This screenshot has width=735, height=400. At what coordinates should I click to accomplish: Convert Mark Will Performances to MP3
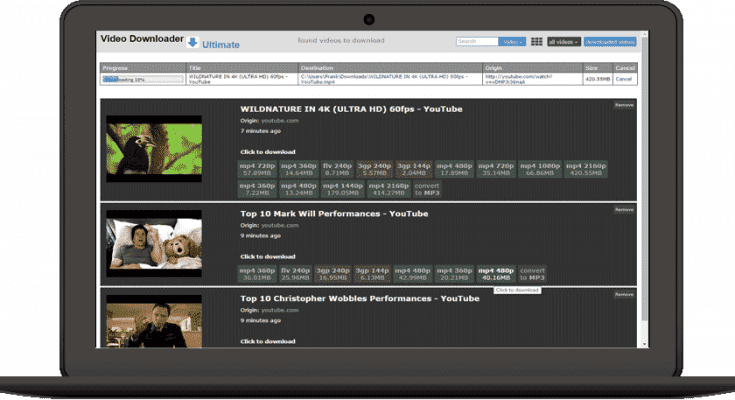533,273
